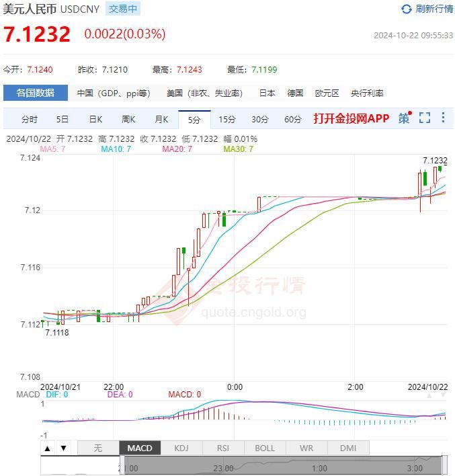Click the refresh quotes icon

pyautogui.click(x=407, y=9)
